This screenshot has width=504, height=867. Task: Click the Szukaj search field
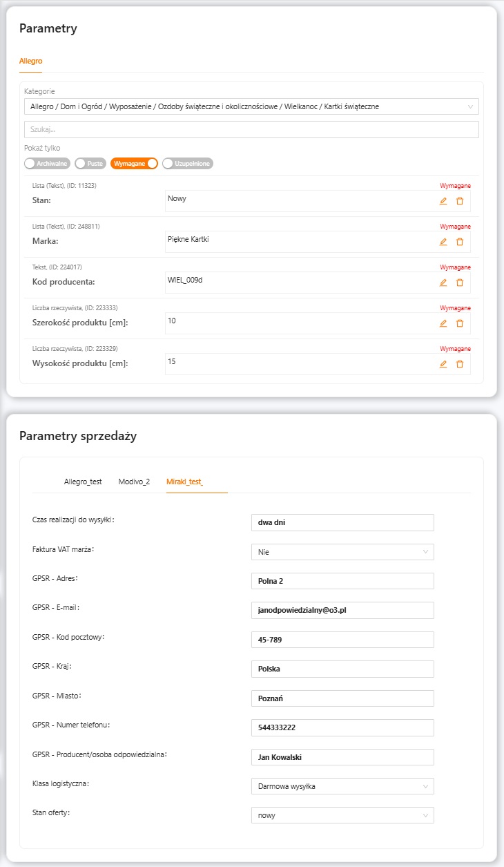click(251, 130)
